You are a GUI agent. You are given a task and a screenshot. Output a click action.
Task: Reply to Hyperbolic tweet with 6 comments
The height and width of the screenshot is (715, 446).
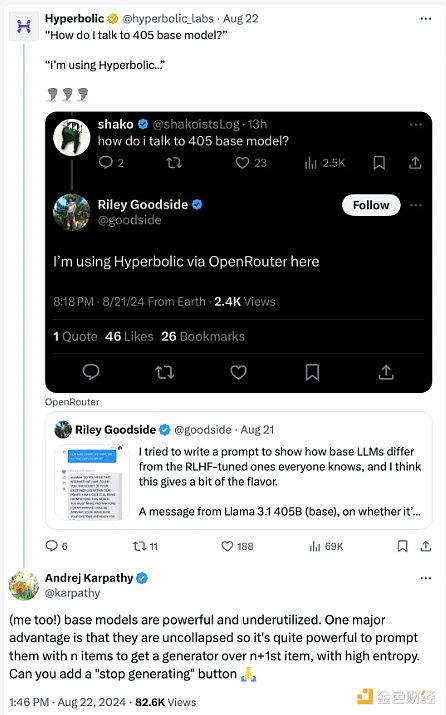57,546
